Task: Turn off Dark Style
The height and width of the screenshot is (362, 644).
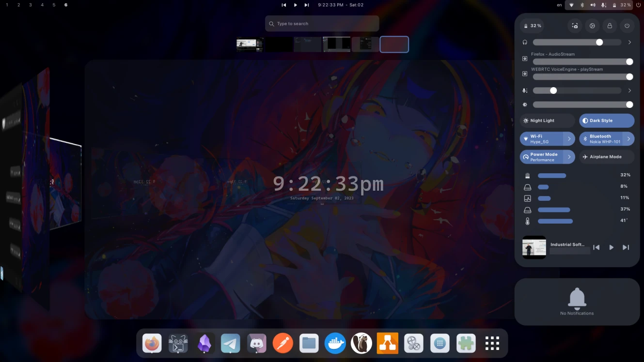Action: point(607,121)
